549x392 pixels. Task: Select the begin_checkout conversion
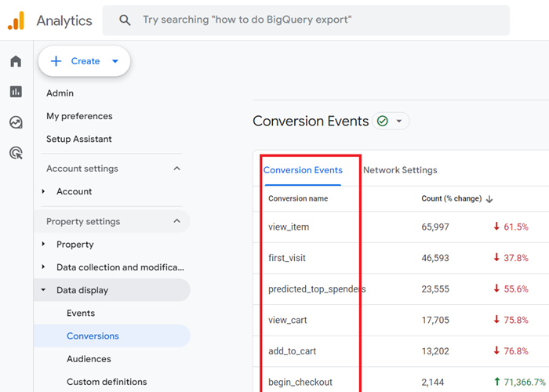tap(300, 382)
